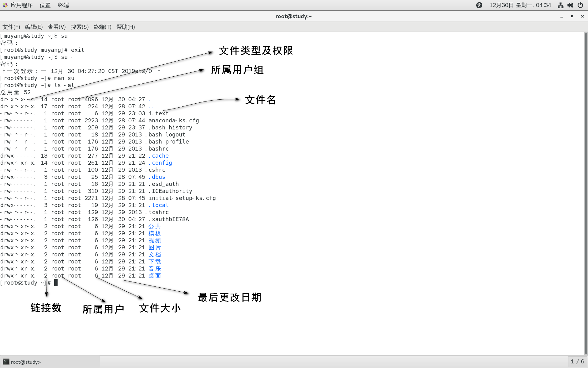The width and height of the screenshot is (588, 368).
Task: Click the 上一次登录 login line
Action: (81, 71)
